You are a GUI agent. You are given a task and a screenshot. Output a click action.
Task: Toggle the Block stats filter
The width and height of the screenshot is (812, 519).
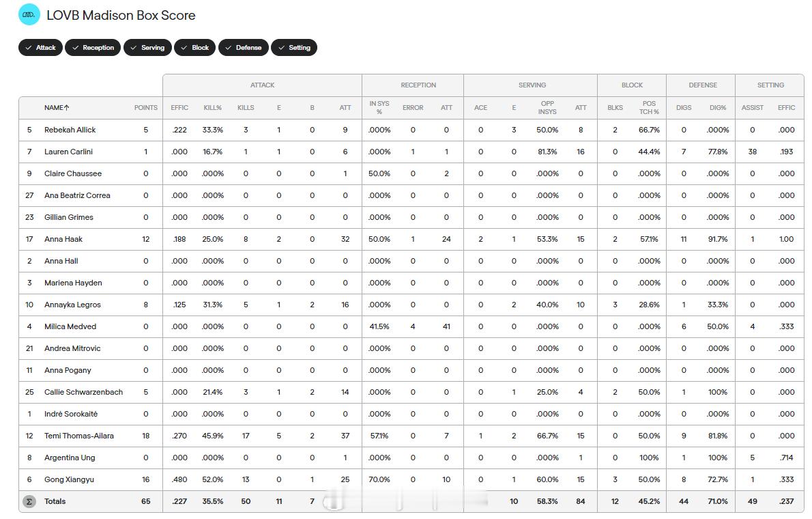[194, 48]
